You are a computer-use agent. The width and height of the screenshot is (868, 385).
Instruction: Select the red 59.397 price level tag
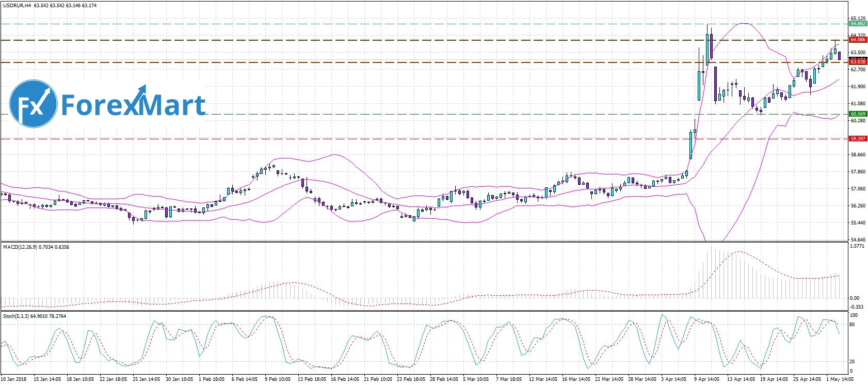[x=858, y=139]
